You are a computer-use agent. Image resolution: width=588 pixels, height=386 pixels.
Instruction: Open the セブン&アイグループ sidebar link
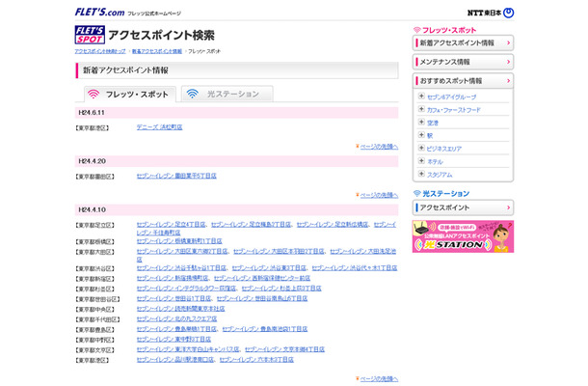click(451, 96)
